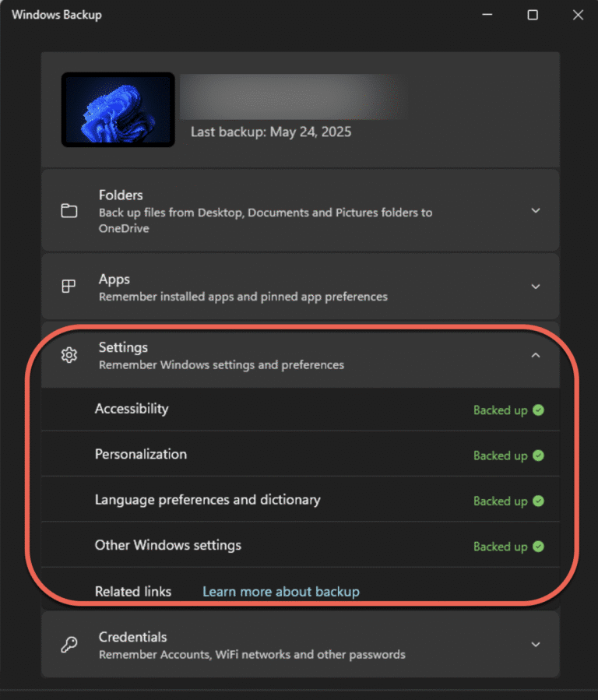Click Backed up status for Personalization
The width and height of the screenshot is (598, 700).
[500, 456]
